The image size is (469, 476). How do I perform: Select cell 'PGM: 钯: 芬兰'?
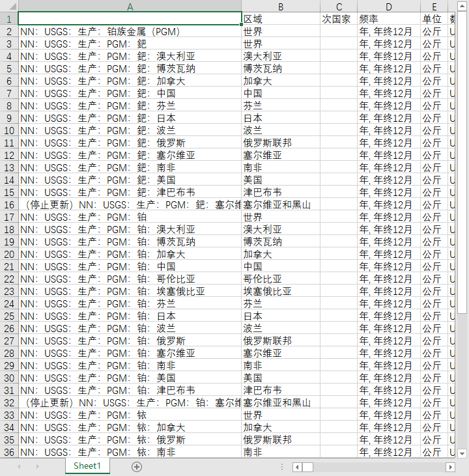tap(130, 106)
